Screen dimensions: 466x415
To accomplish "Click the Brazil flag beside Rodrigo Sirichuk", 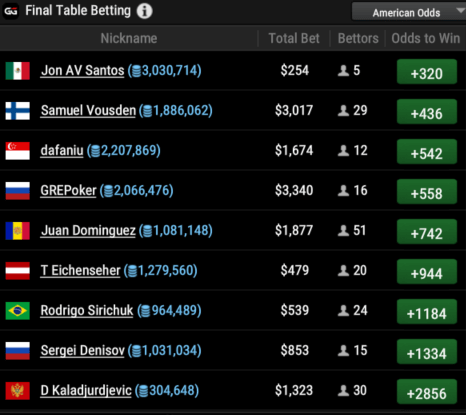I will coord(18,311).
